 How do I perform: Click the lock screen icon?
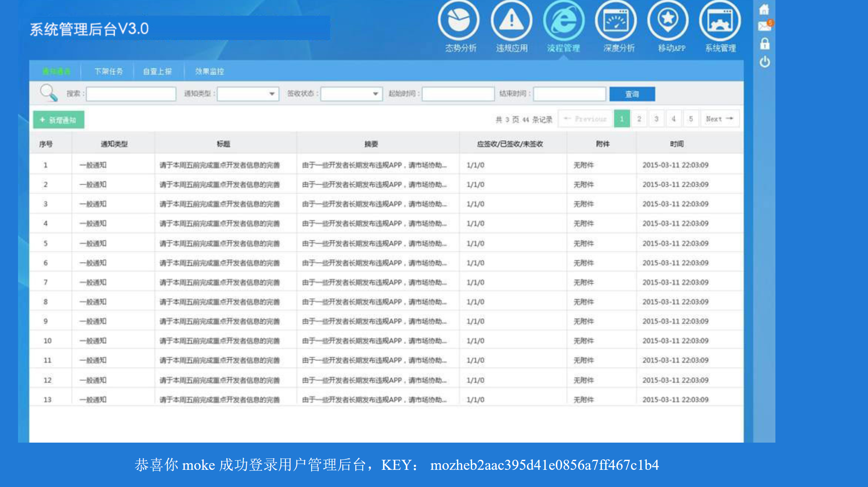(765, 44)
